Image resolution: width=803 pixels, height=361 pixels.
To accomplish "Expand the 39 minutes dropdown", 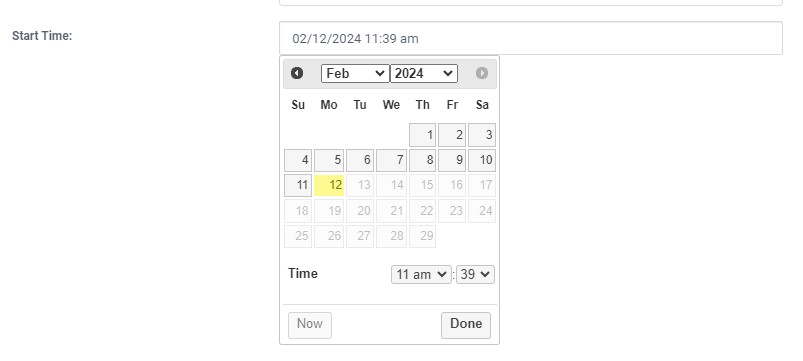I will click(475, 274).
